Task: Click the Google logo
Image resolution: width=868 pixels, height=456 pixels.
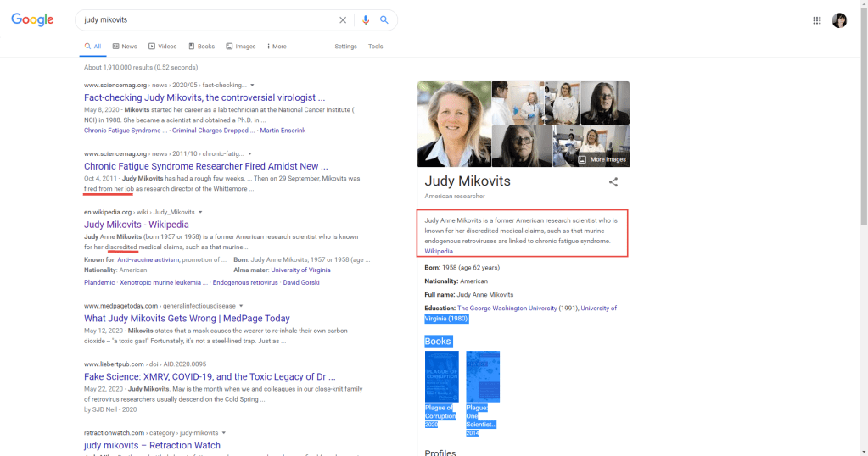Action: pyautogui.click(x=32, y=20)
